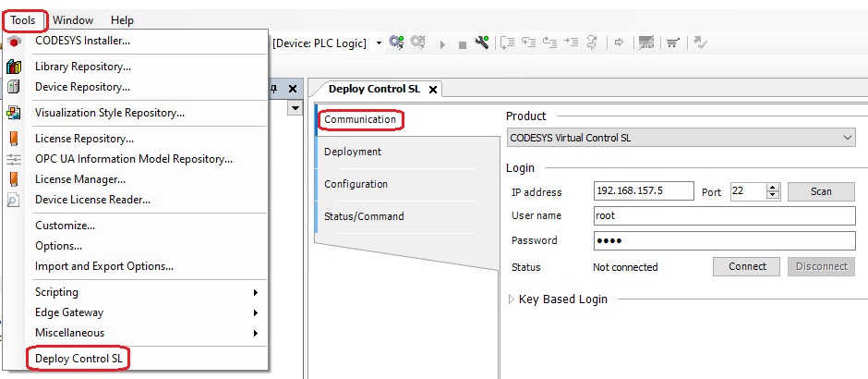Click the books icon beside Library Repository
This screenshot has height=379, width=868.
(14, 67)
